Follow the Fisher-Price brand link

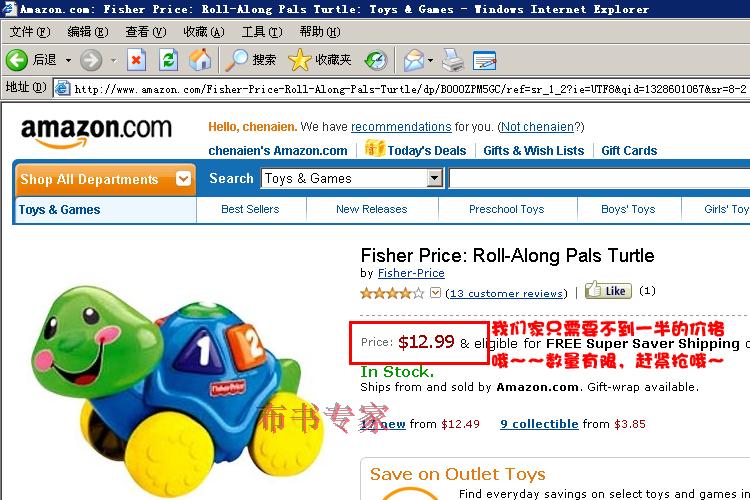[x=411, y=273]
